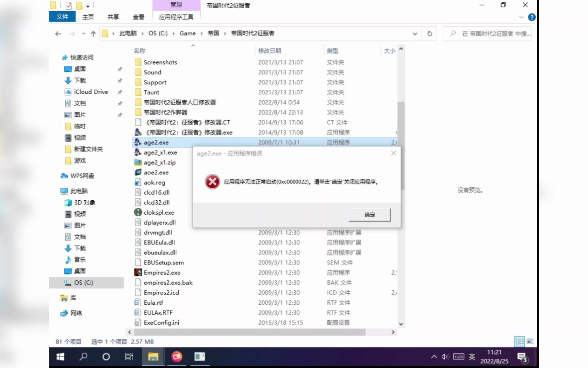Screen dimensions: 588x368
Task: Select the 帝国时代2征服者人口修改器 folder
Action: (179, 102)
